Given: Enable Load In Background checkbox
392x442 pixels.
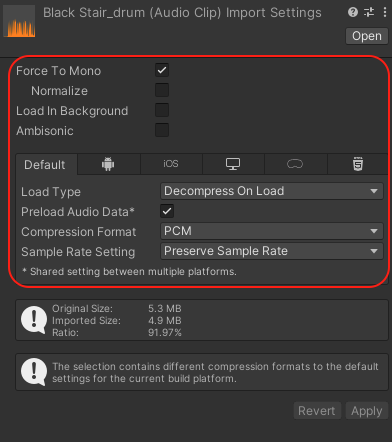Looking at the screenshot, I should tap(162, 110).
